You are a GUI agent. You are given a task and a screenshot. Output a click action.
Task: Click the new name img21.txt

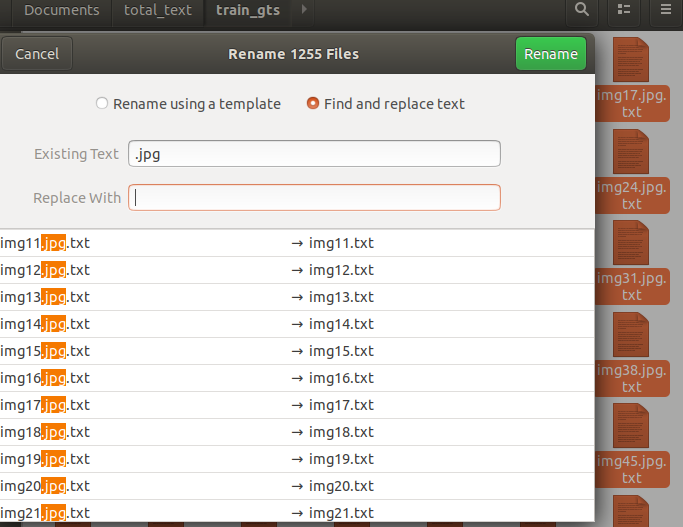[341, 513]
